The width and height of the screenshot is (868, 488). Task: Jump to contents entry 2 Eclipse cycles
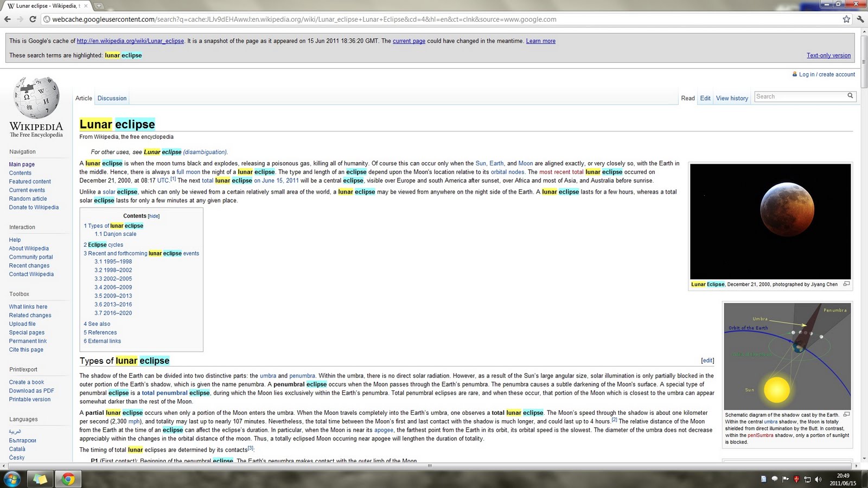[104, 245]
